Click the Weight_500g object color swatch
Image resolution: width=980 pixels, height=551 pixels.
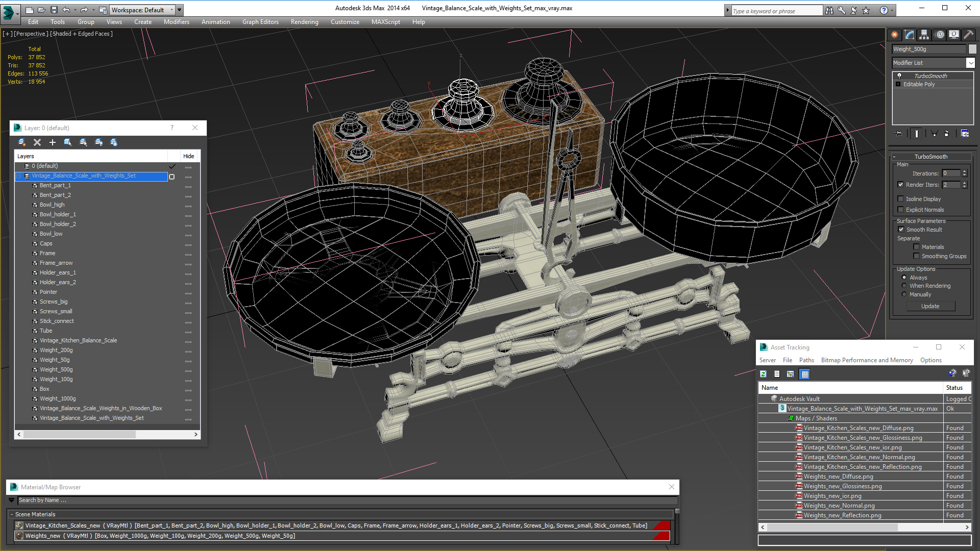coord(972,49)
